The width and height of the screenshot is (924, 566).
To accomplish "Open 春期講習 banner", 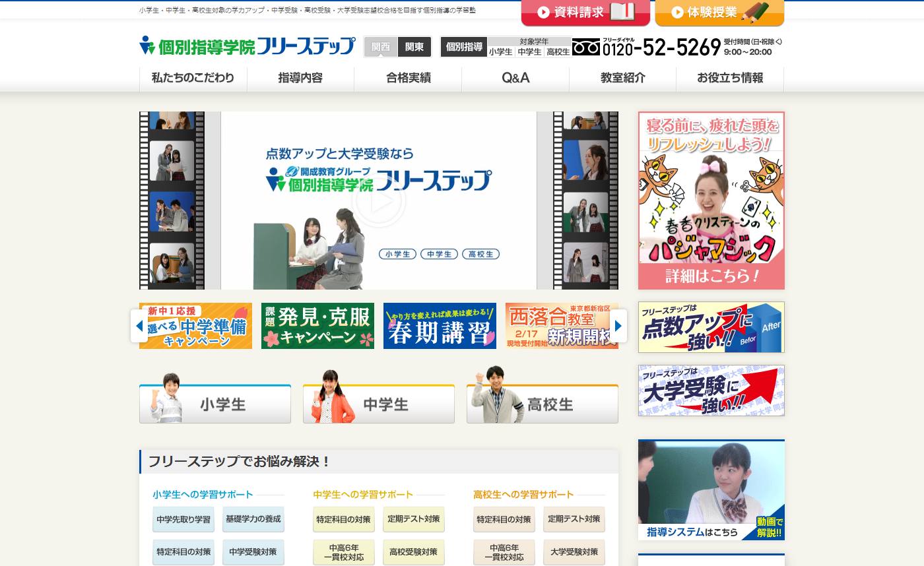I will (x=440, y=326).
